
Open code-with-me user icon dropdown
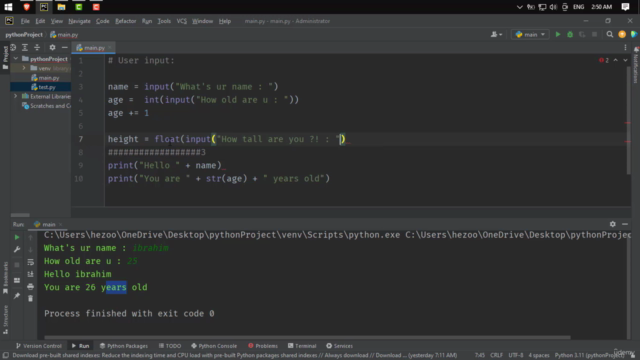(496, 35)
